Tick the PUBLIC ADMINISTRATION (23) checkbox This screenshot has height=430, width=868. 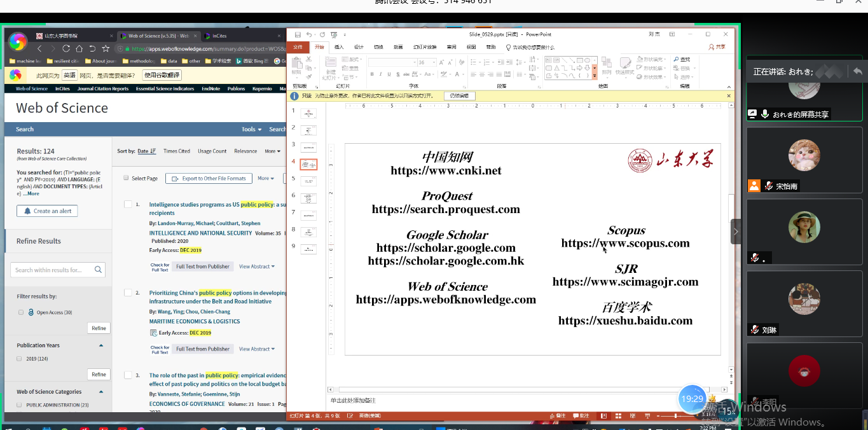(19, 405)
